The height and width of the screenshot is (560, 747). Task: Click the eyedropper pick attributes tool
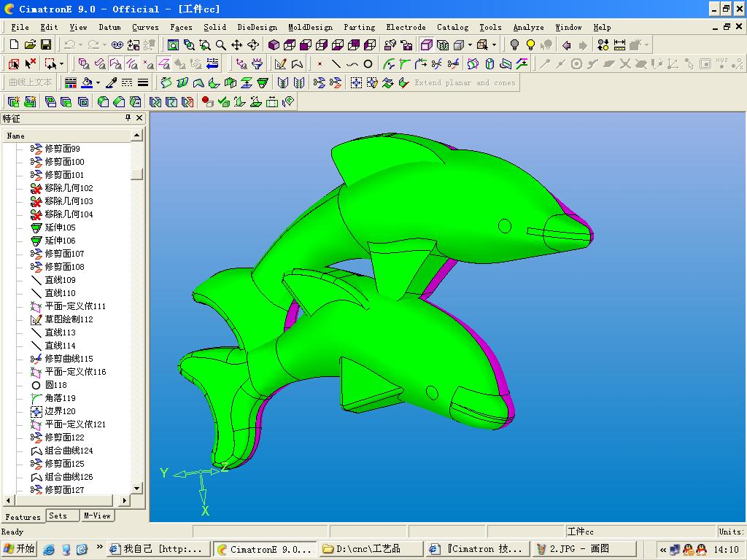tap(112, 82)
